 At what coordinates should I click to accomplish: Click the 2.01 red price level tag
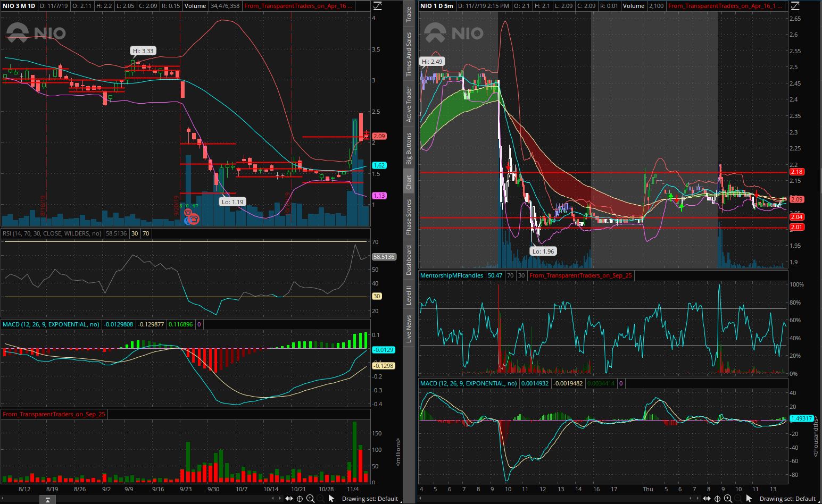pyautogui.click(x=797, y=227)
